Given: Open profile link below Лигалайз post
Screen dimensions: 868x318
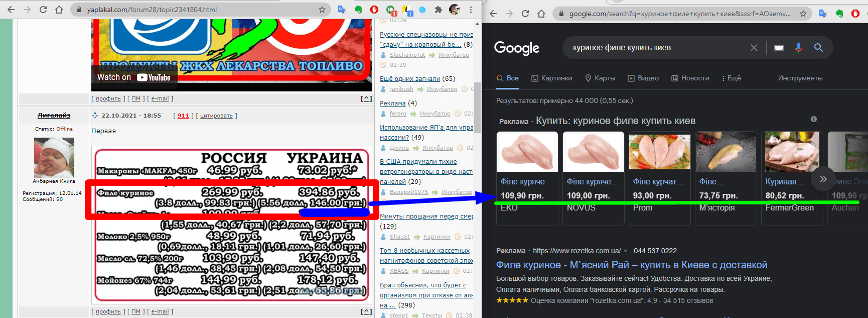Looking at the screenshot, I should (108, 311).
